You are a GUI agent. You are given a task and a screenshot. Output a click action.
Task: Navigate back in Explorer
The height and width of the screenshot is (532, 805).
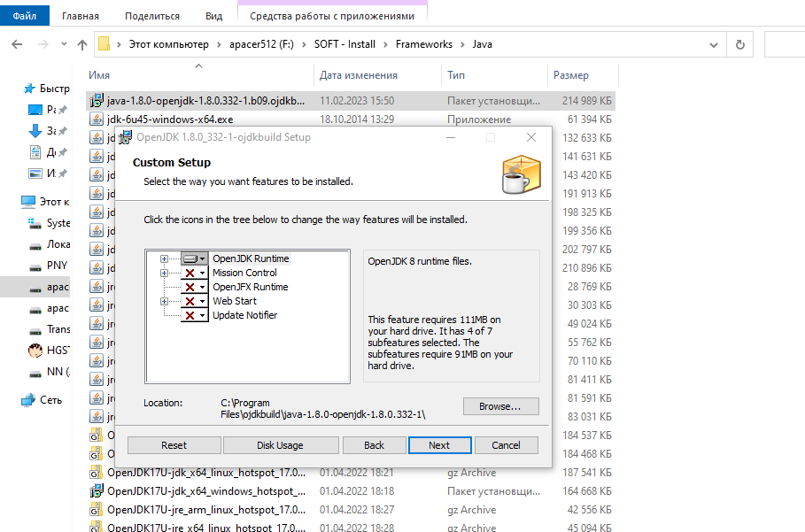[17, 44]
